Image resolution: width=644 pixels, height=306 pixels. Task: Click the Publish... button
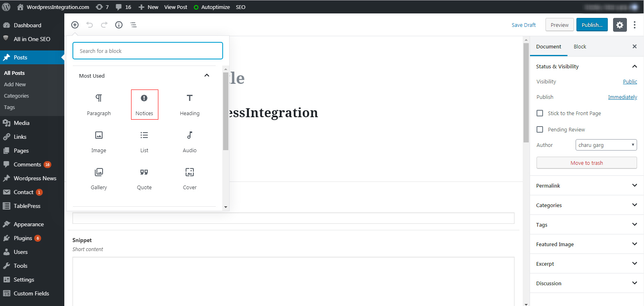592,25
